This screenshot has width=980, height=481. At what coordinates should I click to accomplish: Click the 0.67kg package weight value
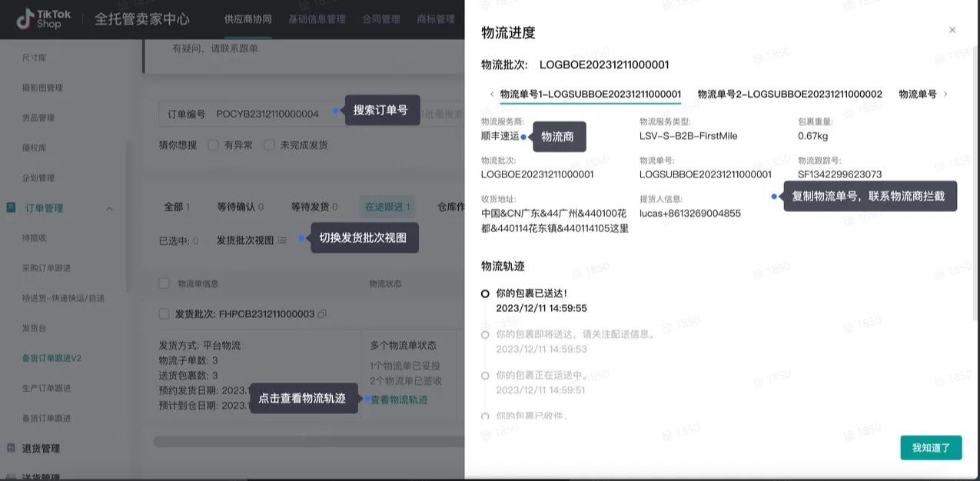(812, 136)
